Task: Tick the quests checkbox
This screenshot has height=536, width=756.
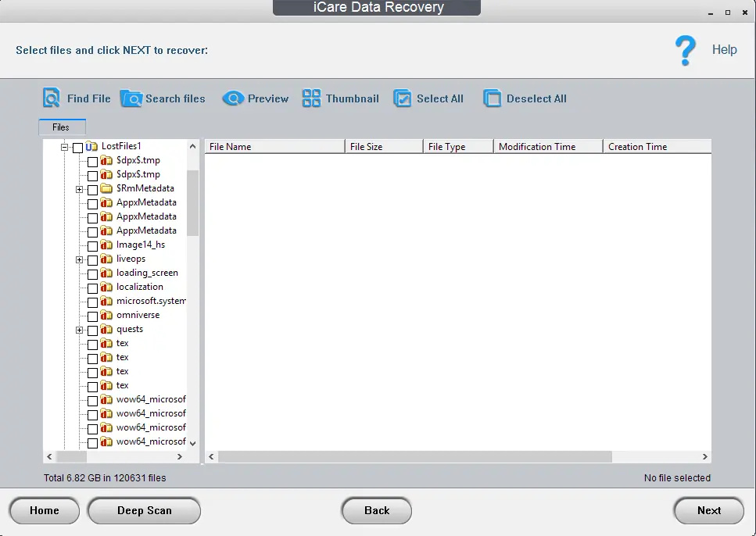Action: pos(92,331)
